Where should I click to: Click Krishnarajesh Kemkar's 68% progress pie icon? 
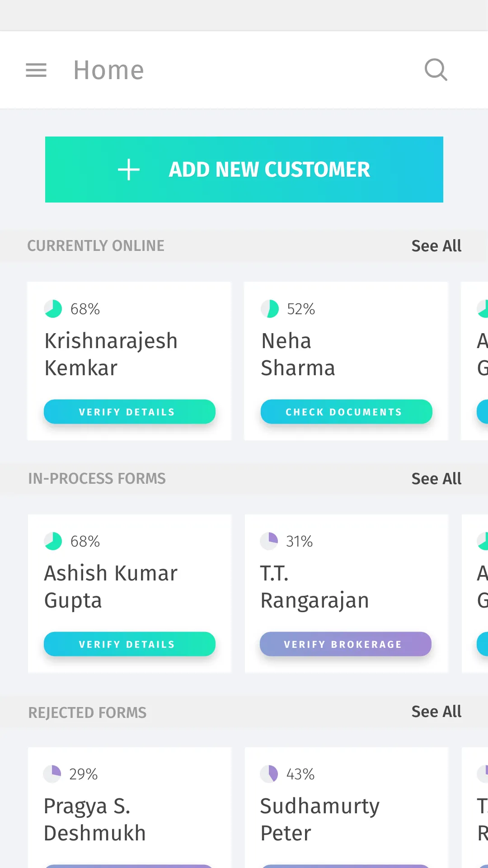point(53,309)
